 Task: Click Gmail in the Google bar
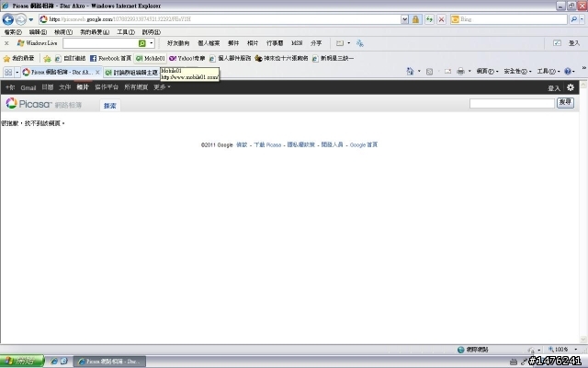pos(28,87)
